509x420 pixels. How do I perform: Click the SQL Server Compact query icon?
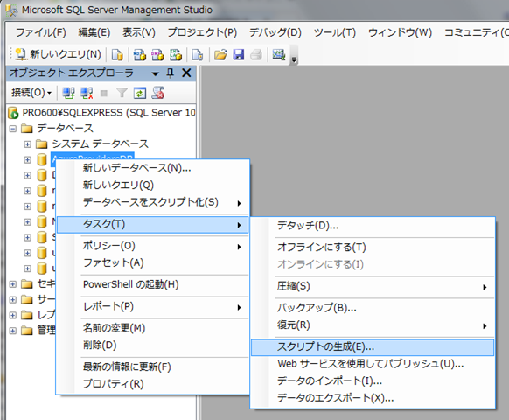[x=197, y=55]
